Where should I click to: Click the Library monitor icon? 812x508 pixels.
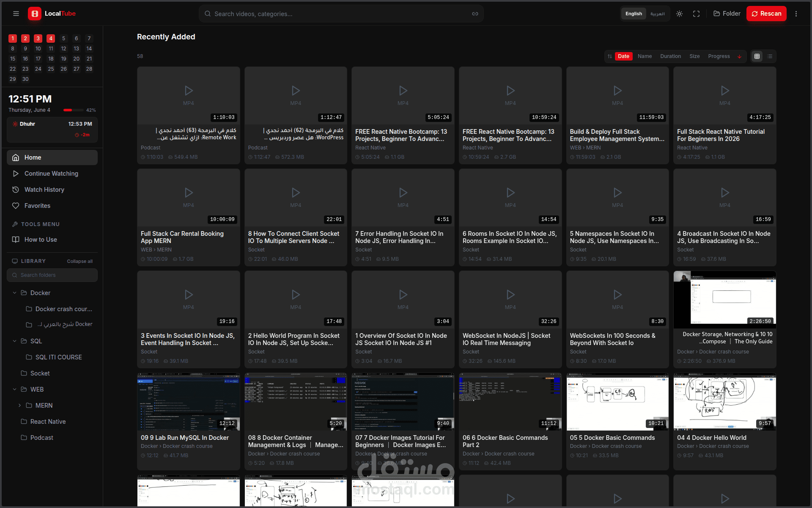tap(15, 261)
